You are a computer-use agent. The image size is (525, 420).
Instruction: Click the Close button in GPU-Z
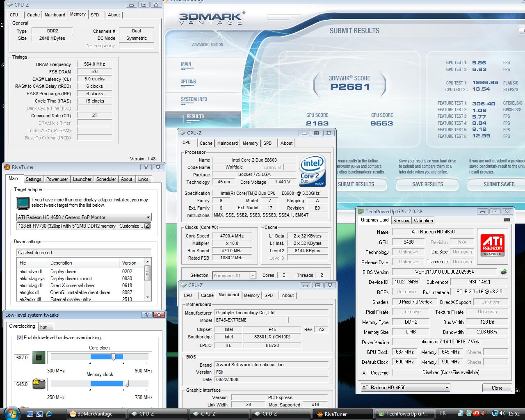coord(497,388)
